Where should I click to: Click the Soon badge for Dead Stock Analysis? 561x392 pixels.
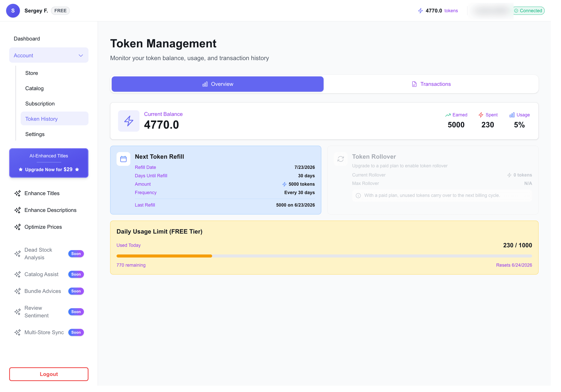(x=76, y=254)
